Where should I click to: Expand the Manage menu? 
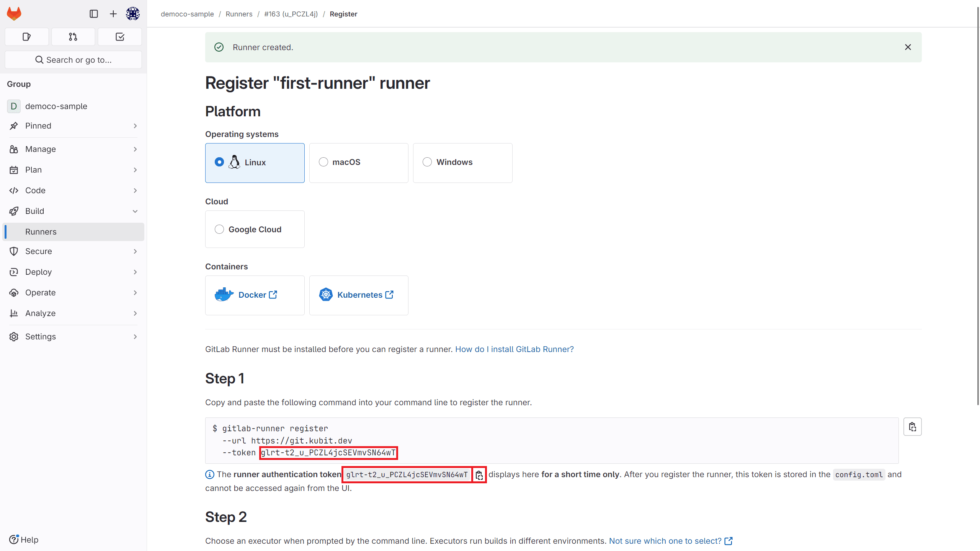[73, 149]
